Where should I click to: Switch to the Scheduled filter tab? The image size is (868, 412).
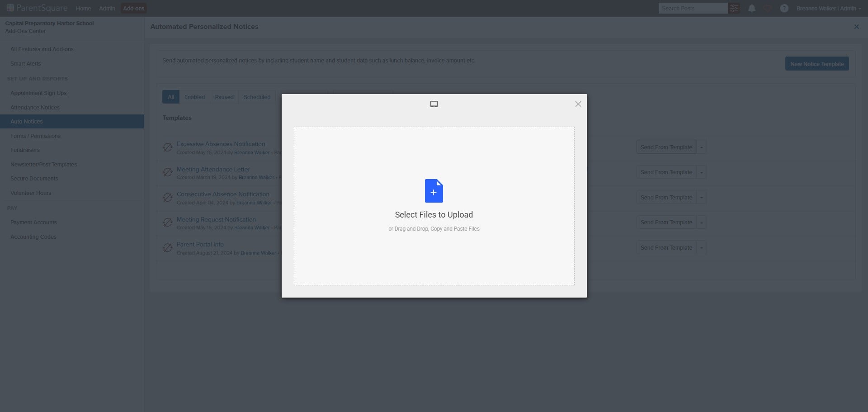pos(257,97)
